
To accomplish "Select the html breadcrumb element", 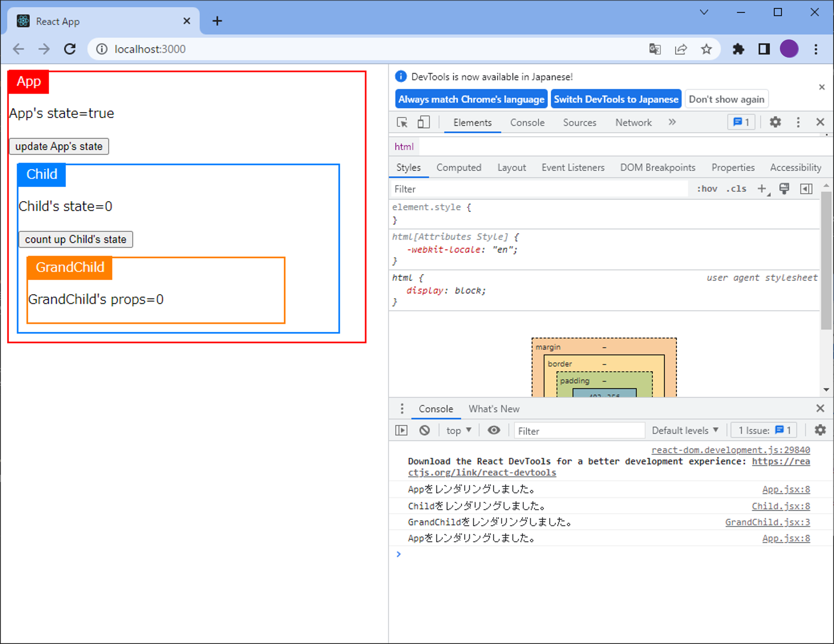I will coord(404,147).
